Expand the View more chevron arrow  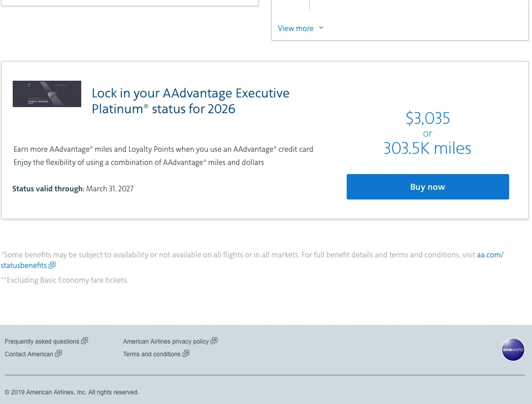[x=321, y=28]
